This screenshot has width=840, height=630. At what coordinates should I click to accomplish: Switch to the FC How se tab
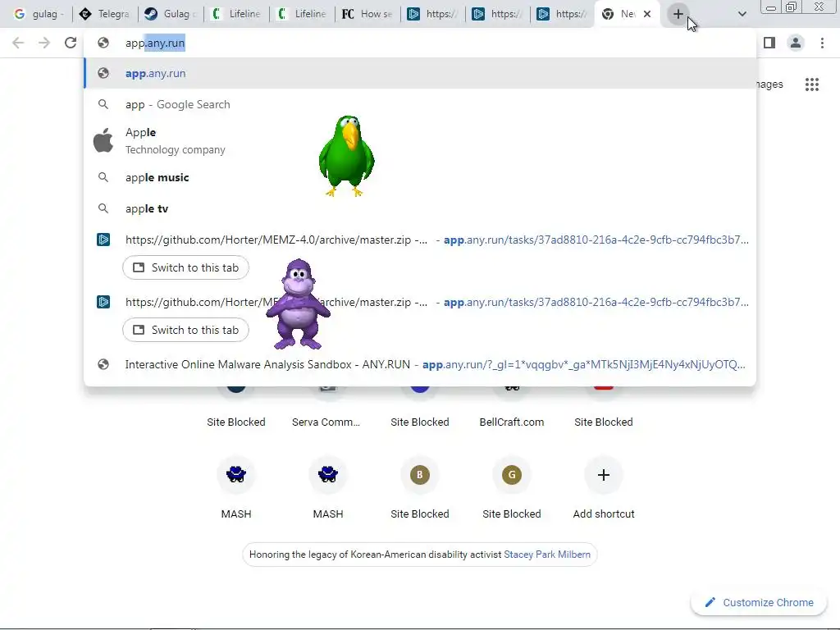click(367, 14)
